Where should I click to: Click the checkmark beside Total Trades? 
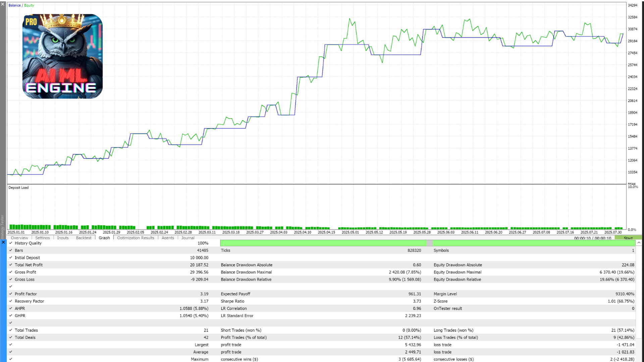(11, 330)
